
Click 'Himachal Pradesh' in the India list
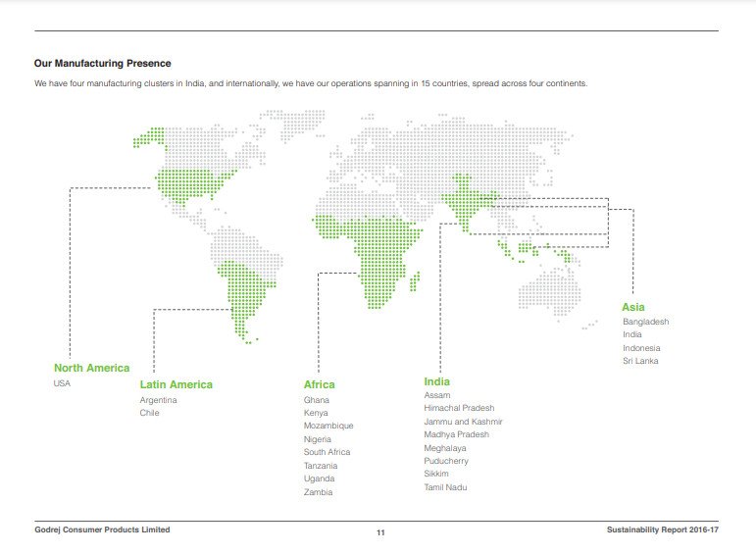459,408
